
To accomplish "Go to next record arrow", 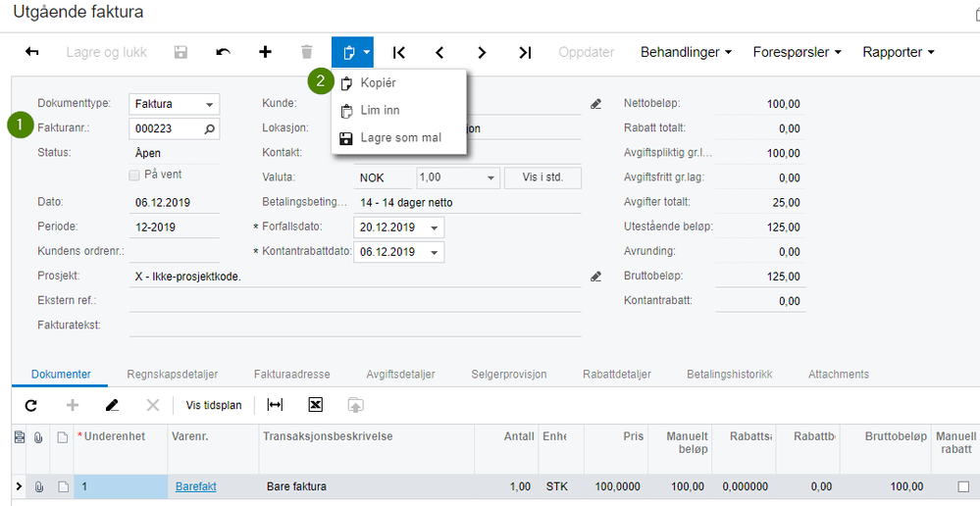I will (x=482, y=52).
